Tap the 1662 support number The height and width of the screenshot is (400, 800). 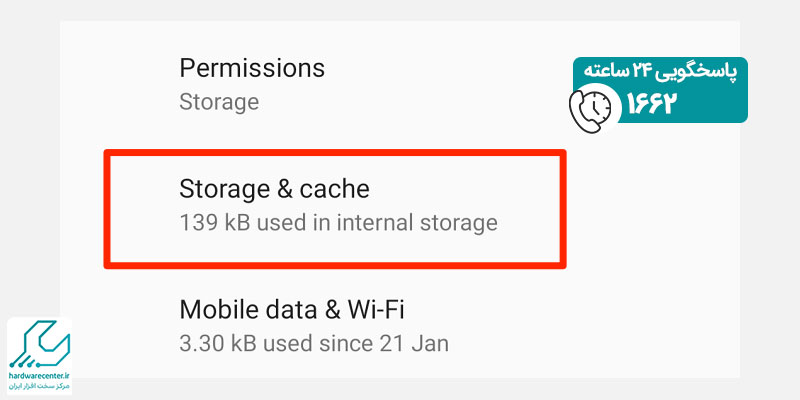coord(652,105)
